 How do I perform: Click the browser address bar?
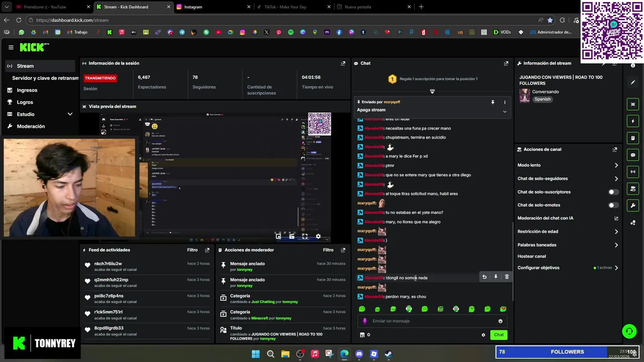(x=282, y=20)
